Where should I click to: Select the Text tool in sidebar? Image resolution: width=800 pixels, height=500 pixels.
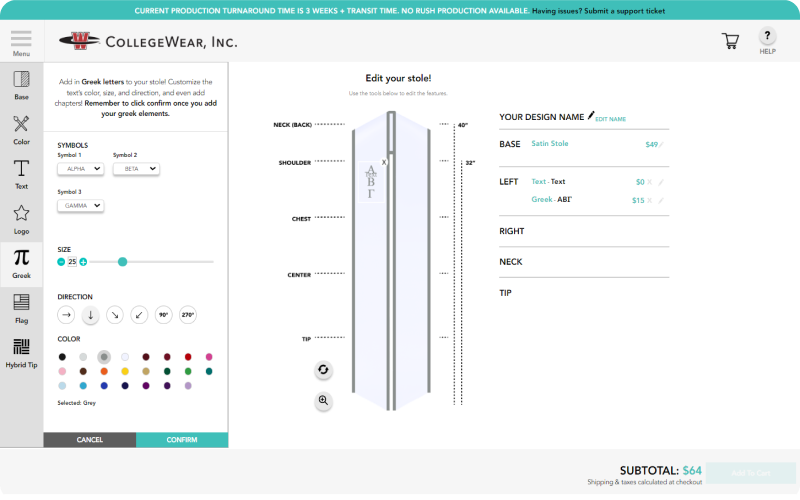21,174
